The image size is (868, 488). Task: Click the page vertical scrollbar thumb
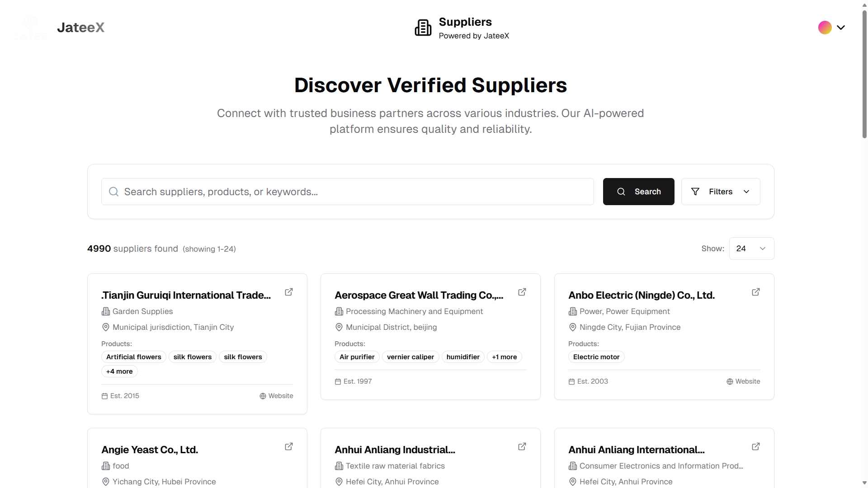(x=864, y=74)
